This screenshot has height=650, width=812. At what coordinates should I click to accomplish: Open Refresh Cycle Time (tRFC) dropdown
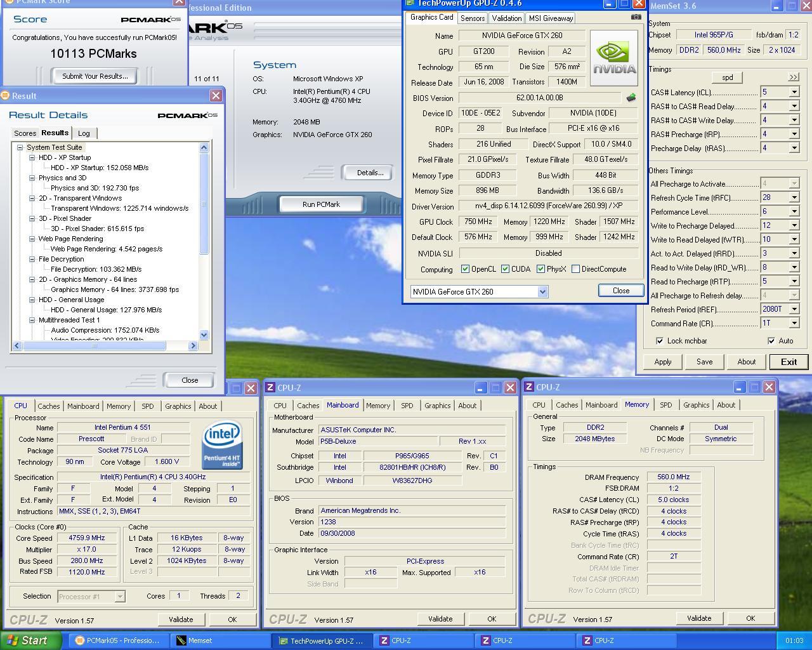[x=794, y=197]
